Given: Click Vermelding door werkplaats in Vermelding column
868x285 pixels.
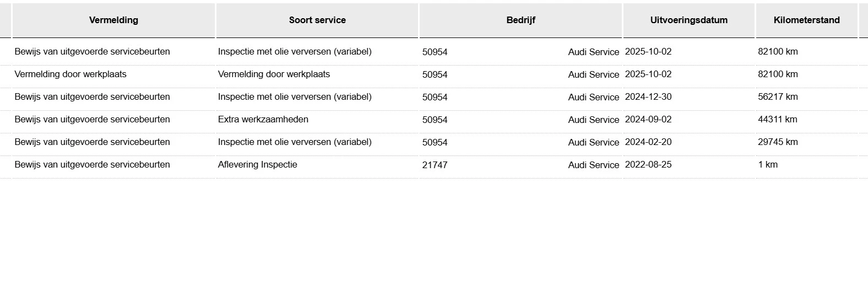Looking at the screenshot, I should [x=70, y=74].
